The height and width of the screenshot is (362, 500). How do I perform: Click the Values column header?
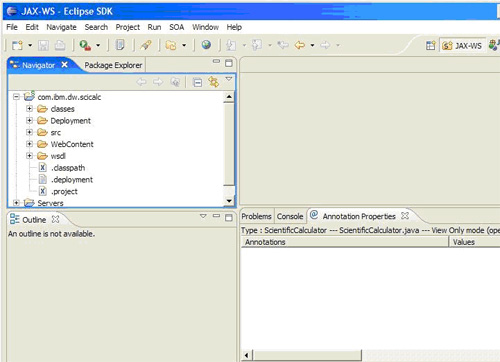475,242
